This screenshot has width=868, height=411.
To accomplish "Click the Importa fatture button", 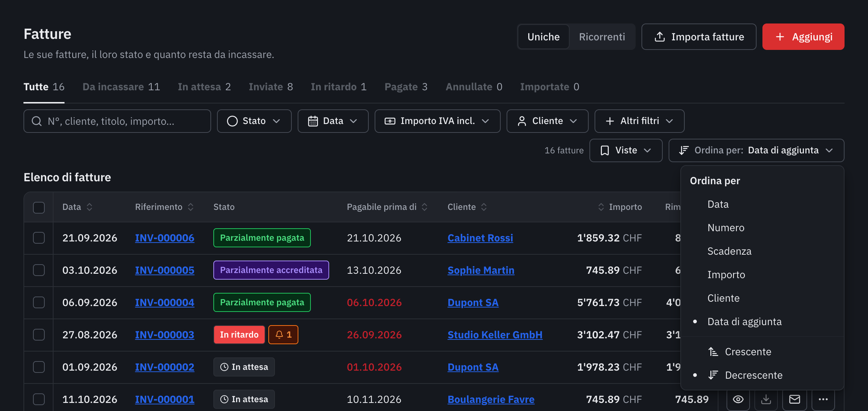I will [699, 37].
